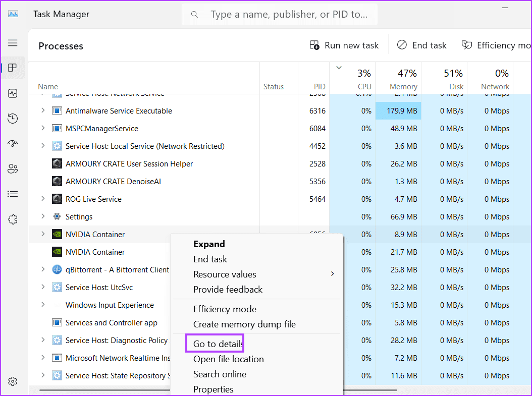
Task: Sort by Disk column header
Action: tap(445, 78)
